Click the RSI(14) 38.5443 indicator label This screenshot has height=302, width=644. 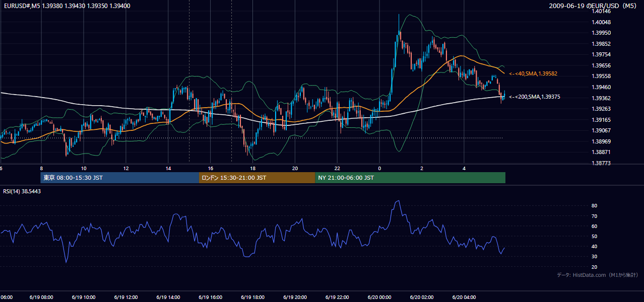click(22, 191)
